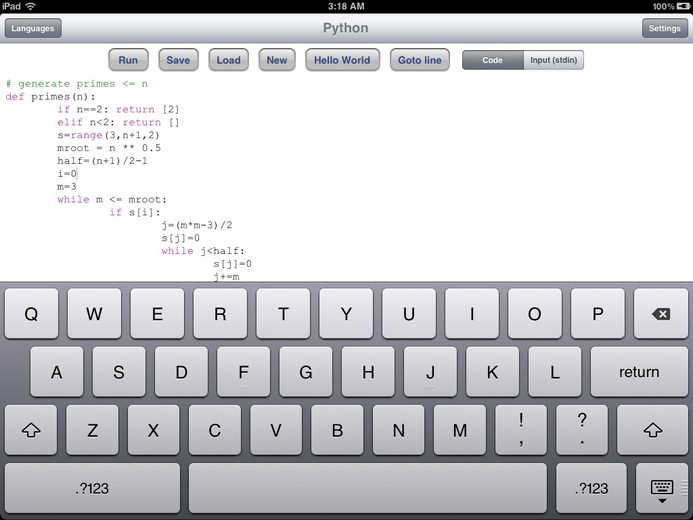The width and height of the screenshot is (693, 520).
Task: Tap the S key
Action: pos(119,372)
